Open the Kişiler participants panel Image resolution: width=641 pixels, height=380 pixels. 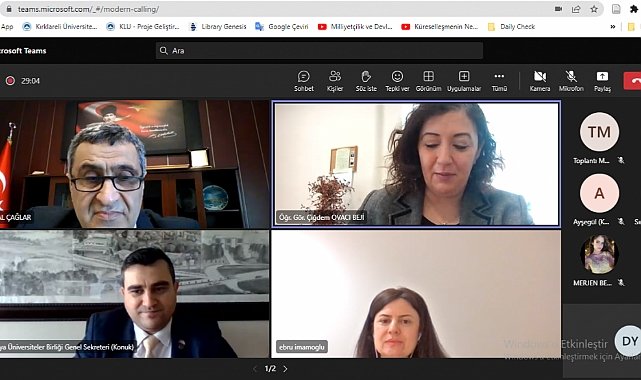coord(335,80)
